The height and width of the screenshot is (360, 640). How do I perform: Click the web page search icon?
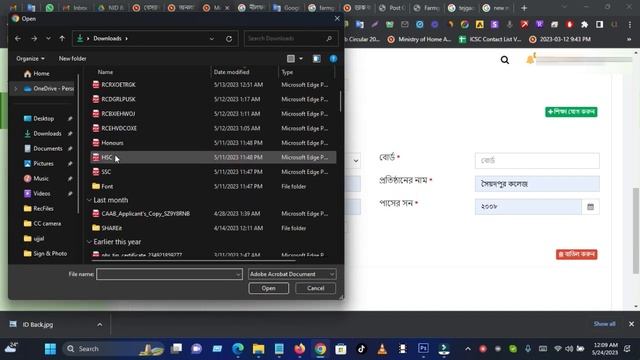505,60
